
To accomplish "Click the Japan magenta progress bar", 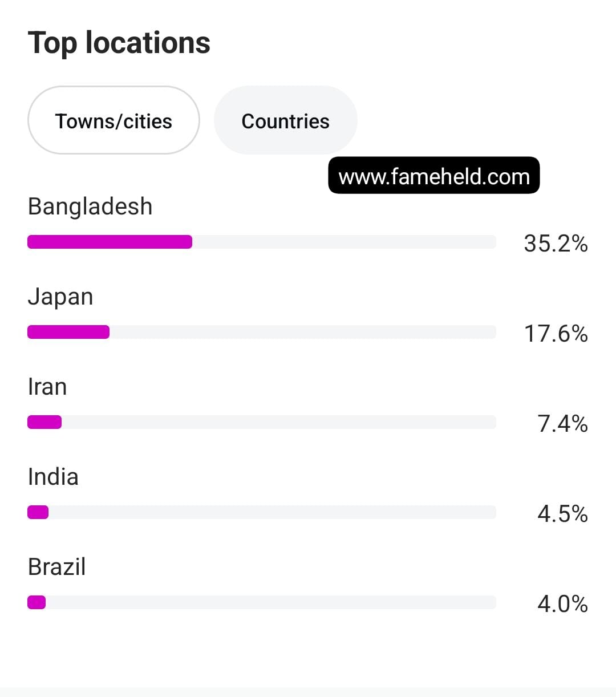I will (68, 332).
